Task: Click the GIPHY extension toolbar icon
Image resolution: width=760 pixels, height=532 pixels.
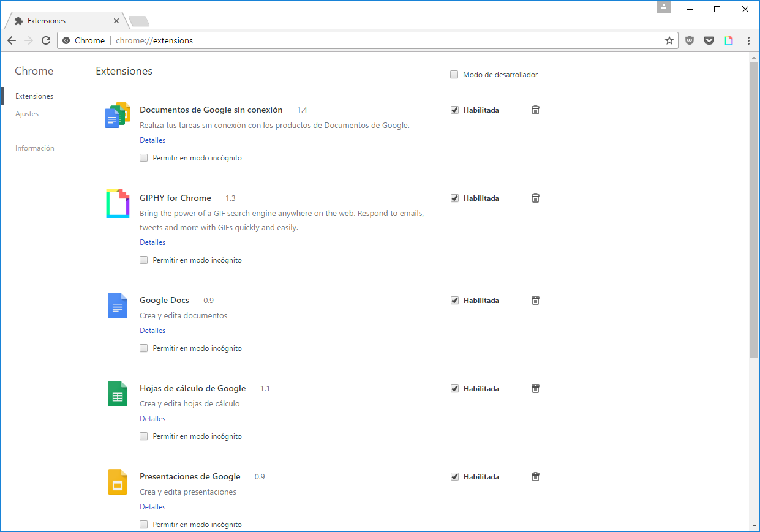Action: (729, 40)
